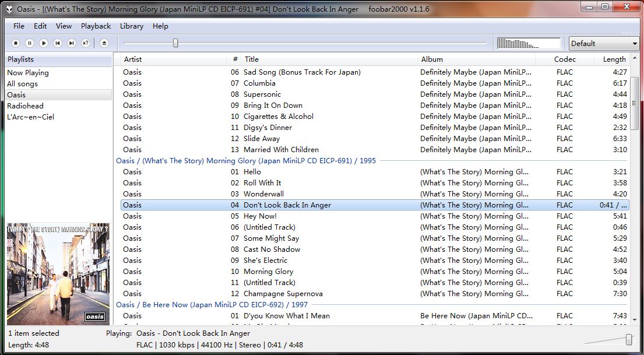Select the track "Hey Now!"
Image resolution: width=644 pixels, height=355 pixels.
(x=375, y=216)
